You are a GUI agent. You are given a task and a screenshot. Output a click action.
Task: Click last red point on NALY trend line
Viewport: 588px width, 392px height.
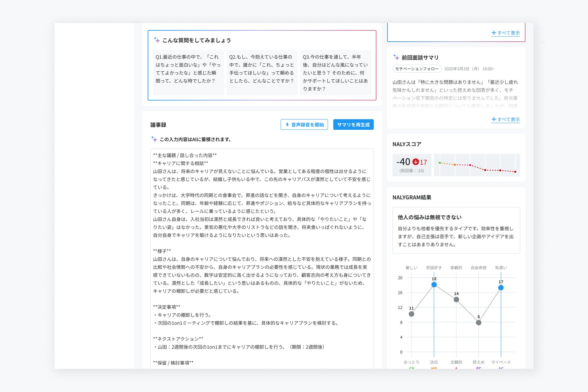tap(515, 172)
